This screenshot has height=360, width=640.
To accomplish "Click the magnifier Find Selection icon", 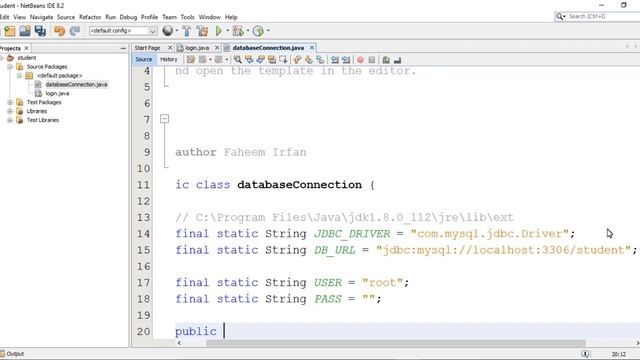I will (238, 60).
